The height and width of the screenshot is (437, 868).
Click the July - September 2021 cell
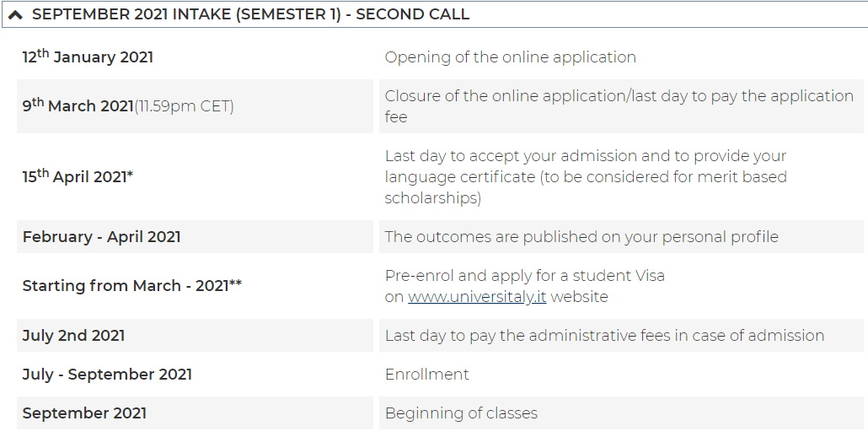click(195, 374)
